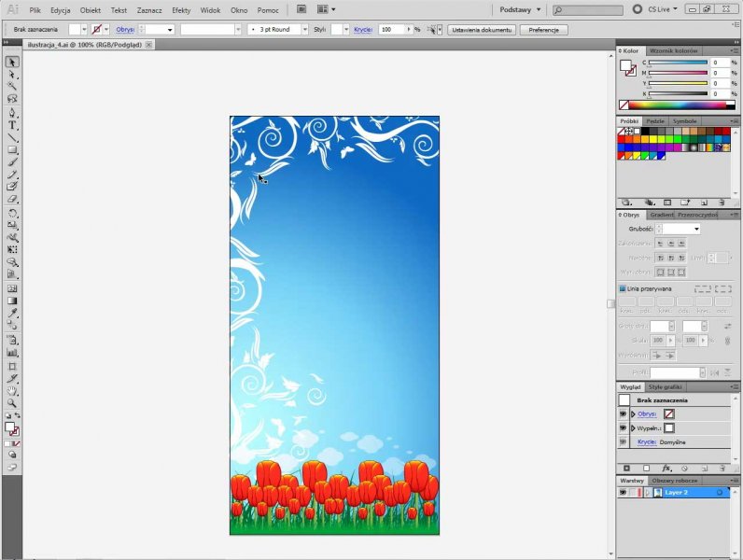The image size is (743, 560).
Task: Click the Preferencje button
Action: click(x=543, y=30)
